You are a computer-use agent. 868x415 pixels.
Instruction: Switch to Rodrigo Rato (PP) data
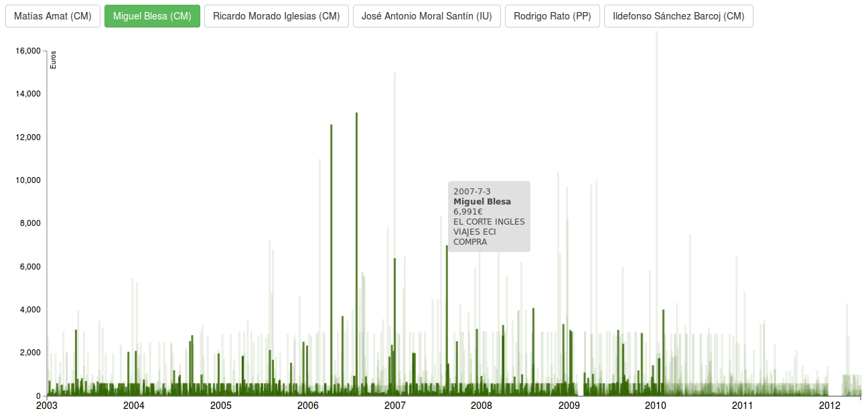click(x=553, y=16)
